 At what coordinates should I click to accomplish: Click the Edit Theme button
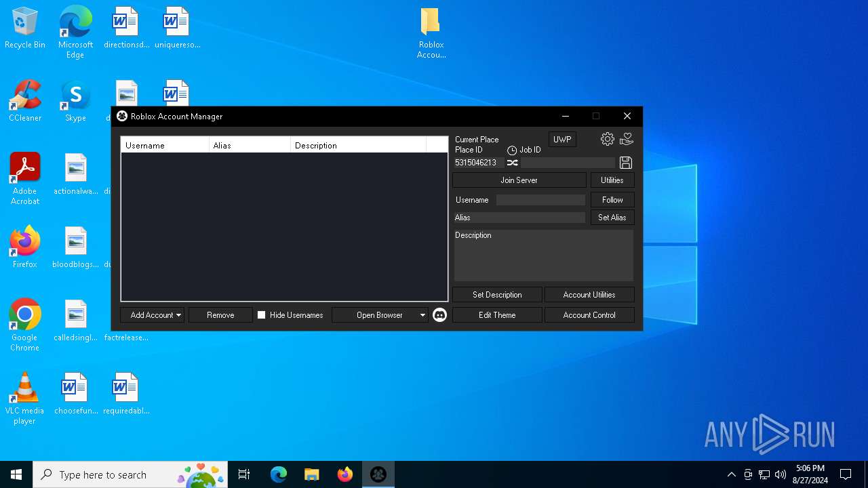(497, 315)
